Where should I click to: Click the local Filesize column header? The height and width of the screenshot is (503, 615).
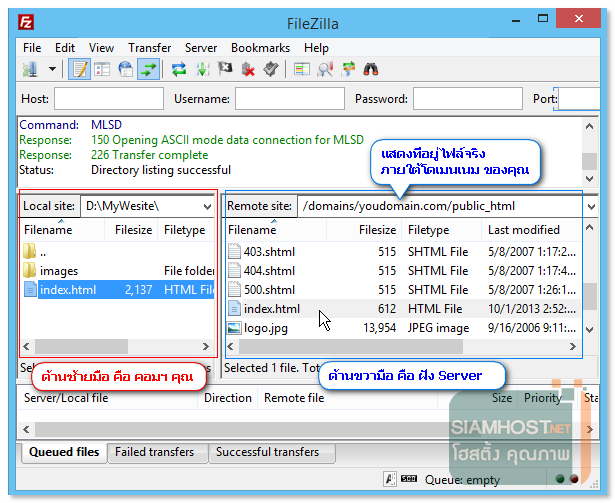(133, 230)
